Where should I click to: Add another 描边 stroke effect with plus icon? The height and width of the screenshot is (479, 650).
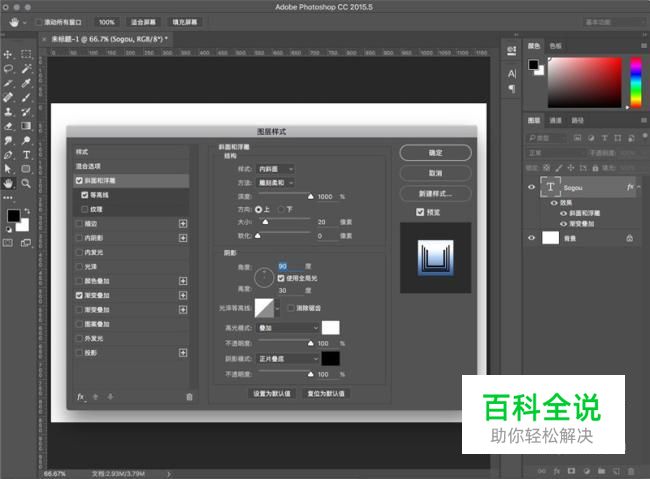pos(183,224)
